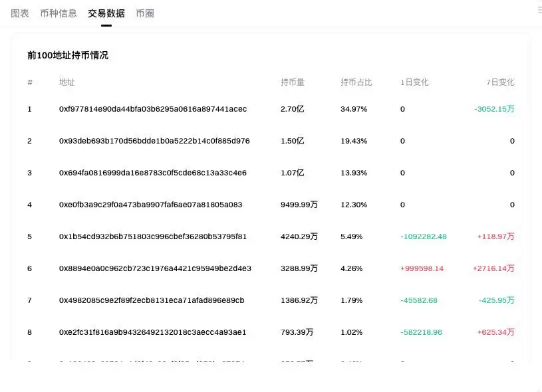This screenshot has height=392, width=542.
Task: Click 7-day change +118.97万
Action: (x=496, y=237)
